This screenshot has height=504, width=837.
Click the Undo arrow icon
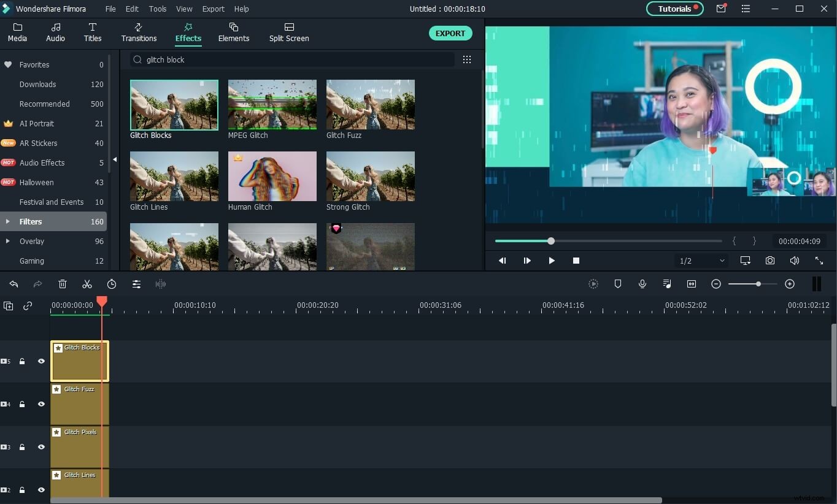tap(13, 284)
